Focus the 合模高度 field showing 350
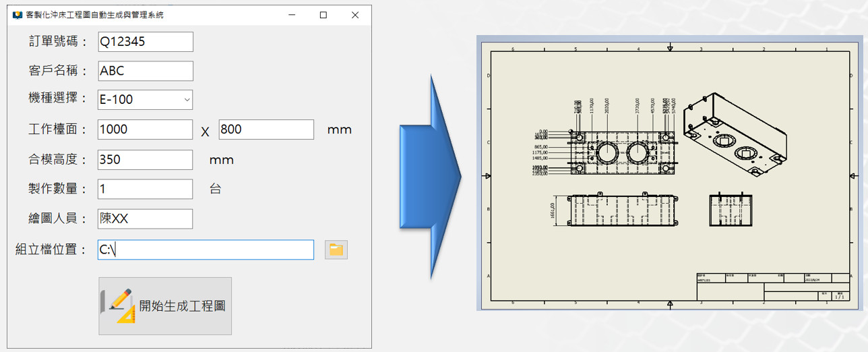Image resolution: width=868 pixels, height=352 pixels. (x=145, y=160)
